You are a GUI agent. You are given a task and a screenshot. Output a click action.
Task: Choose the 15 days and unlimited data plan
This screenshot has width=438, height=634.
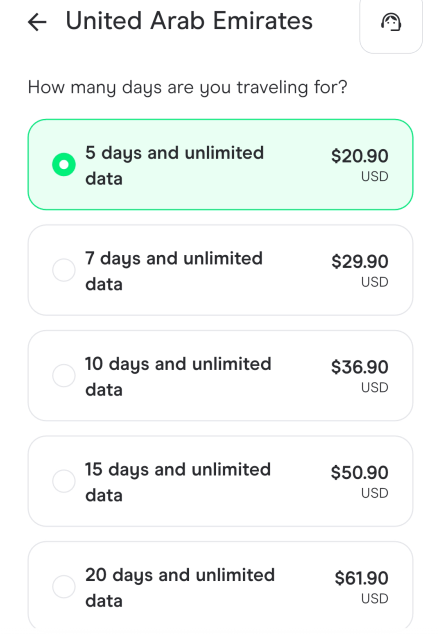220,481
